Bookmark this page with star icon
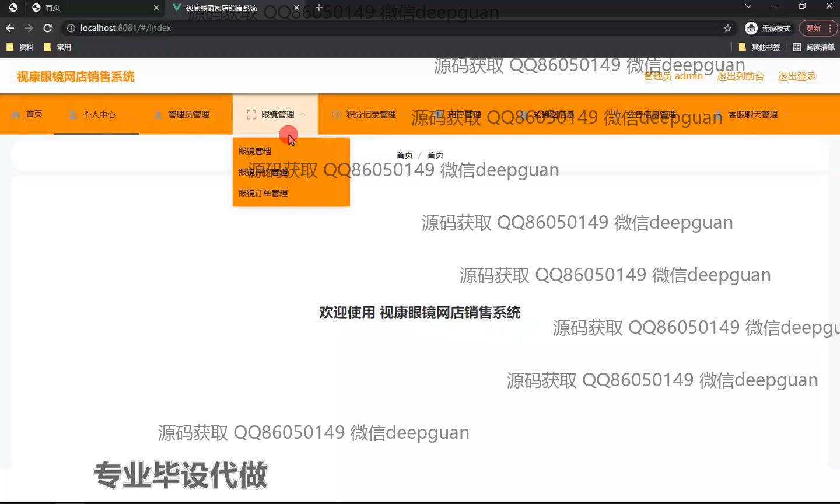This screenshot has width=840, height=504. point(727,28)
